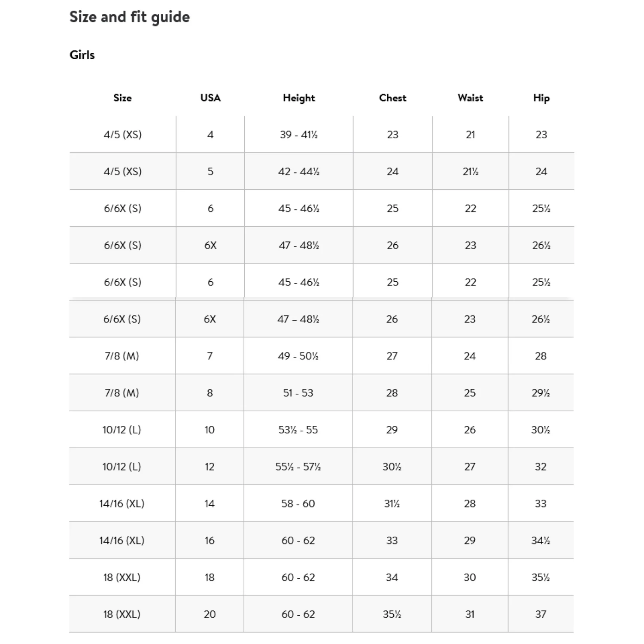The image size is (644, 644).
Task: Click USA size 16 cell
Action: (210, 541)
